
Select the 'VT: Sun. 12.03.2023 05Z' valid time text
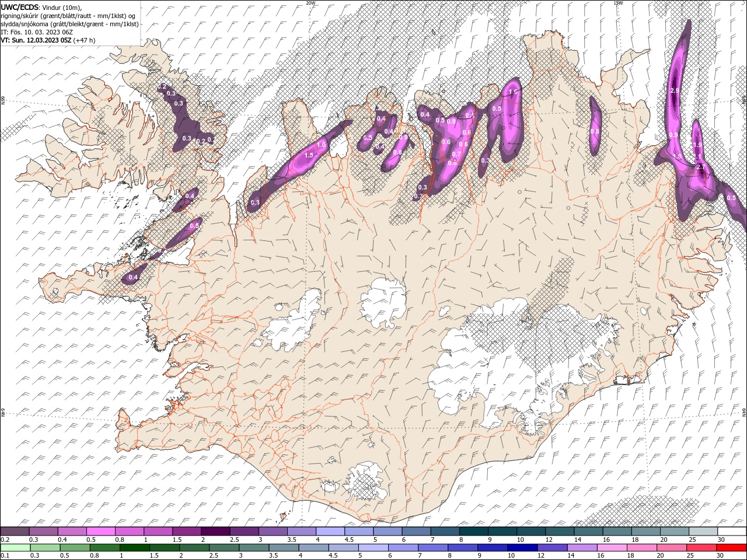click(x=36, y=40)
